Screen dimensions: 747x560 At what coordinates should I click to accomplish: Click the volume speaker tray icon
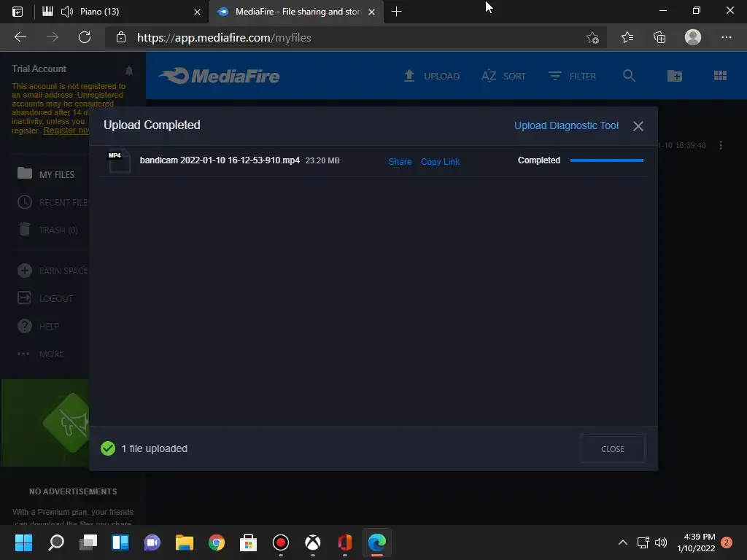point(660,542)
